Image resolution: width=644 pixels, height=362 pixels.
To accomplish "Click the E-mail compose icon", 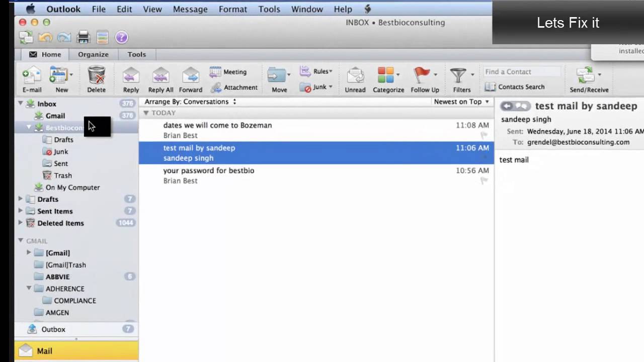I will click(x=32, y=75).
